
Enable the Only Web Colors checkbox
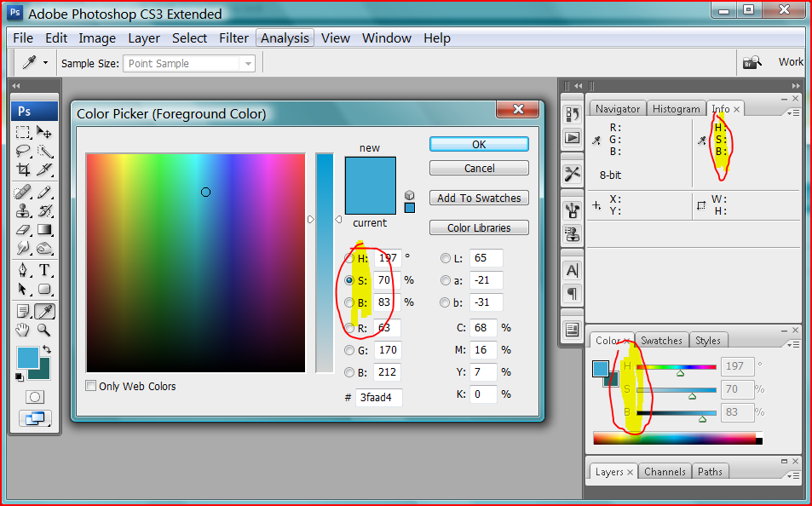pyautogui.click(x=90, y=385)
